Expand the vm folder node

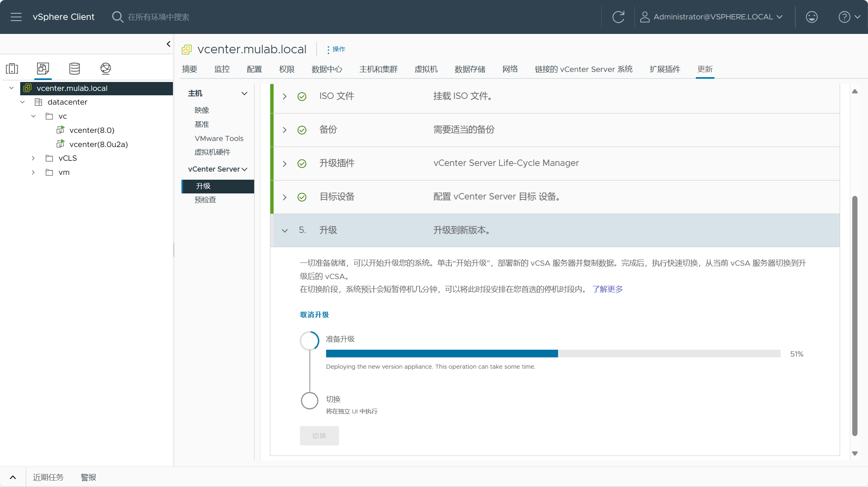[34, 172]
